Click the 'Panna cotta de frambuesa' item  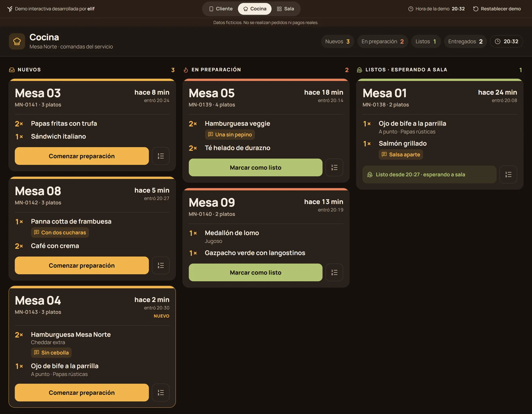pos(71,221)
